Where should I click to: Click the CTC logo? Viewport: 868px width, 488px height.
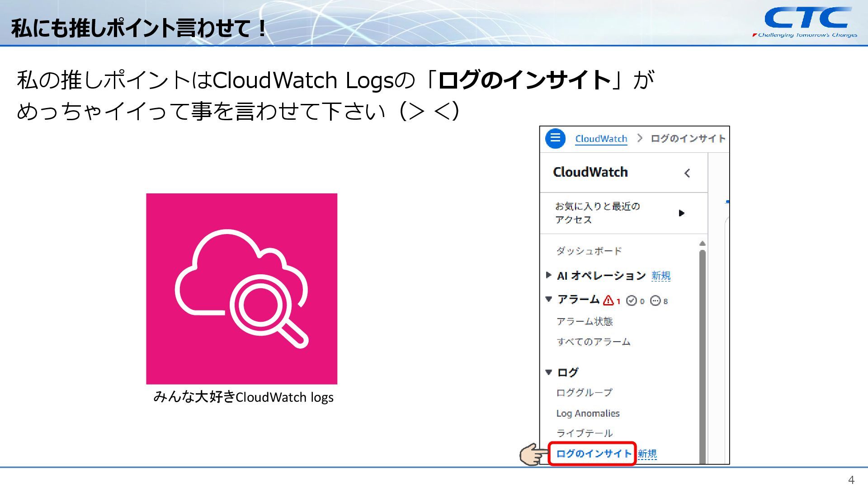coord(806,22)
